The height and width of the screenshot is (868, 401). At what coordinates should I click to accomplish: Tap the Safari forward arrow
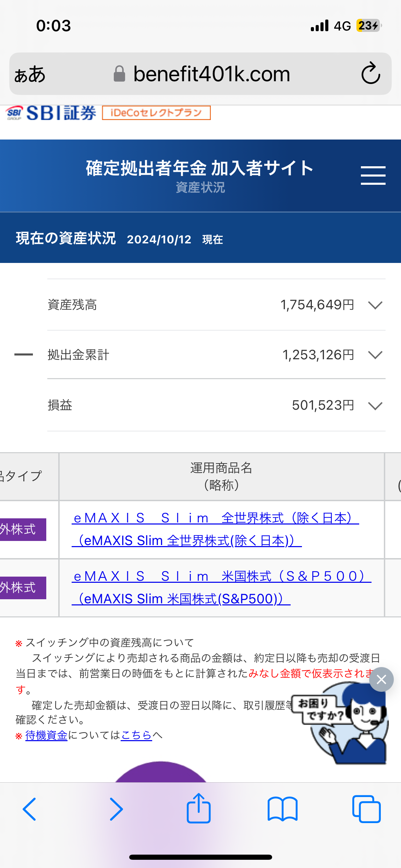tap(116, 809)
